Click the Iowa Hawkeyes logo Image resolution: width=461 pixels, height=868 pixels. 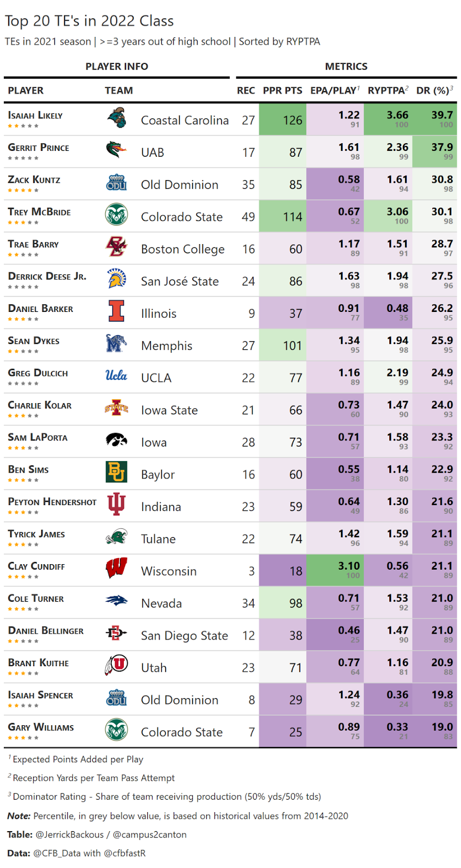click(x=116, y=439)
